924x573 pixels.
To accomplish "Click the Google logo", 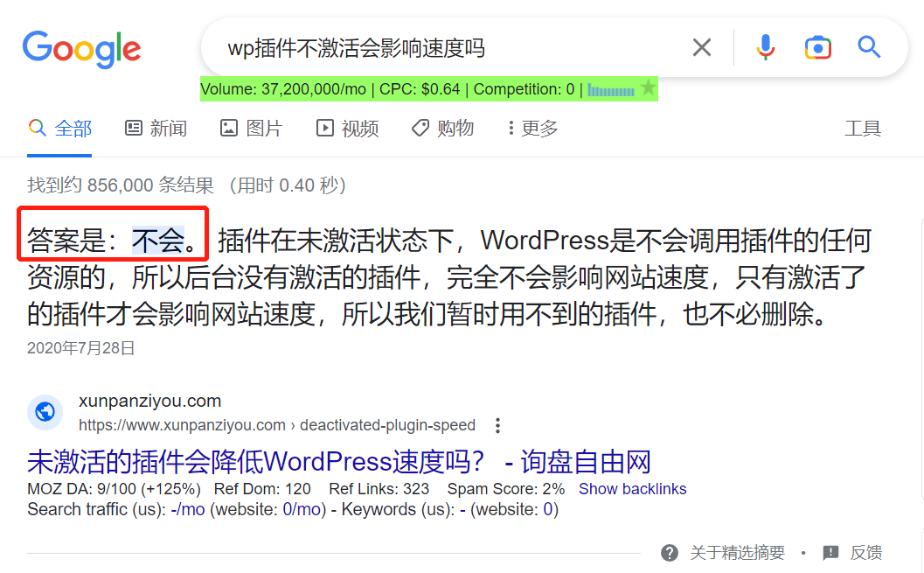I will (x=81, y=49).
